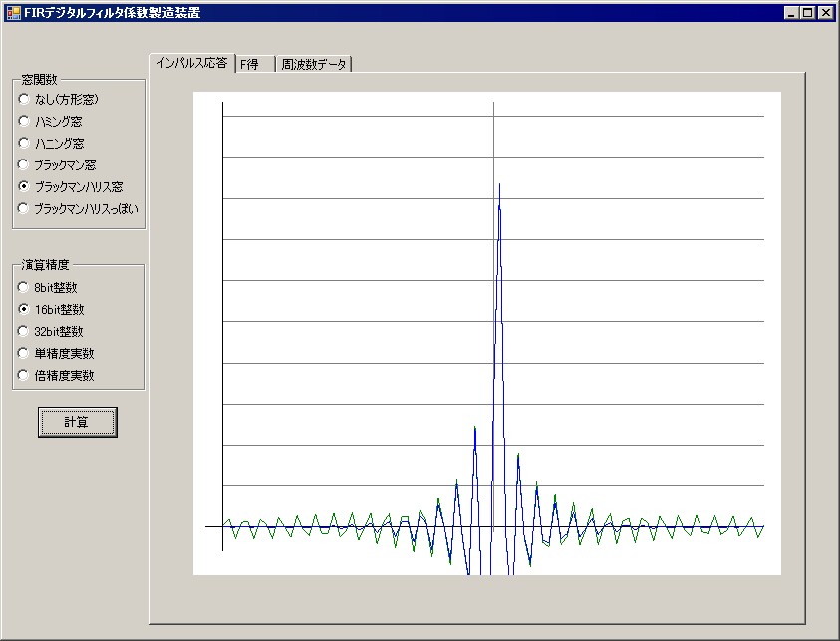Choose 16bit整数 precision

click(52, 310)
